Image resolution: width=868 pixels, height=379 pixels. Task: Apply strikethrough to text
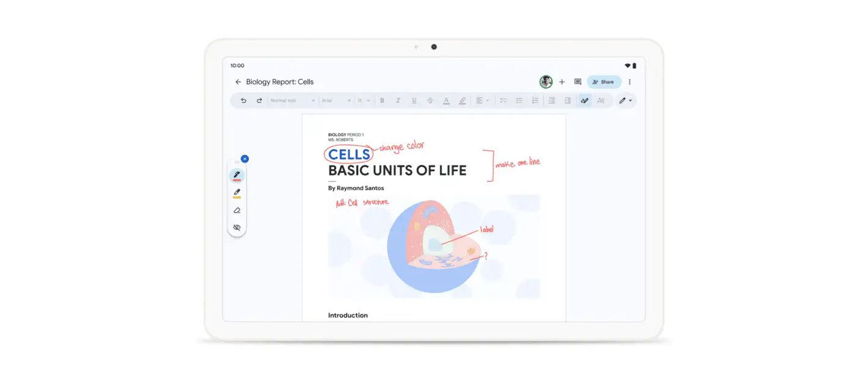pos(430,100)
